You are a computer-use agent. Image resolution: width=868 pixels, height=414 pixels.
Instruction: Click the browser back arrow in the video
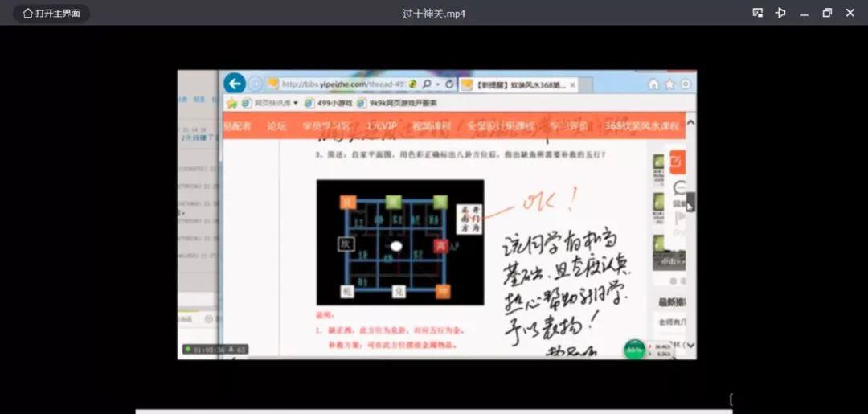(x=235, y=84)
